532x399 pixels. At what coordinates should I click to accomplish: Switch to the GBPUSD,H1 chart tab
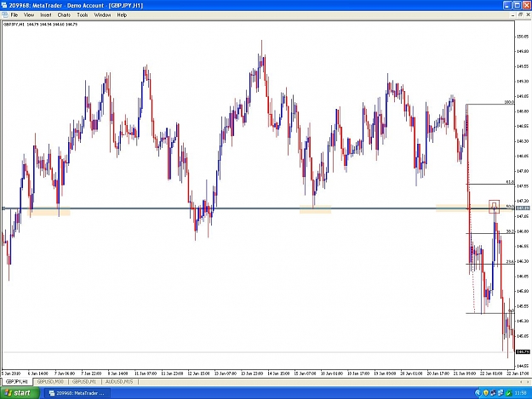(x=84, y=382)
